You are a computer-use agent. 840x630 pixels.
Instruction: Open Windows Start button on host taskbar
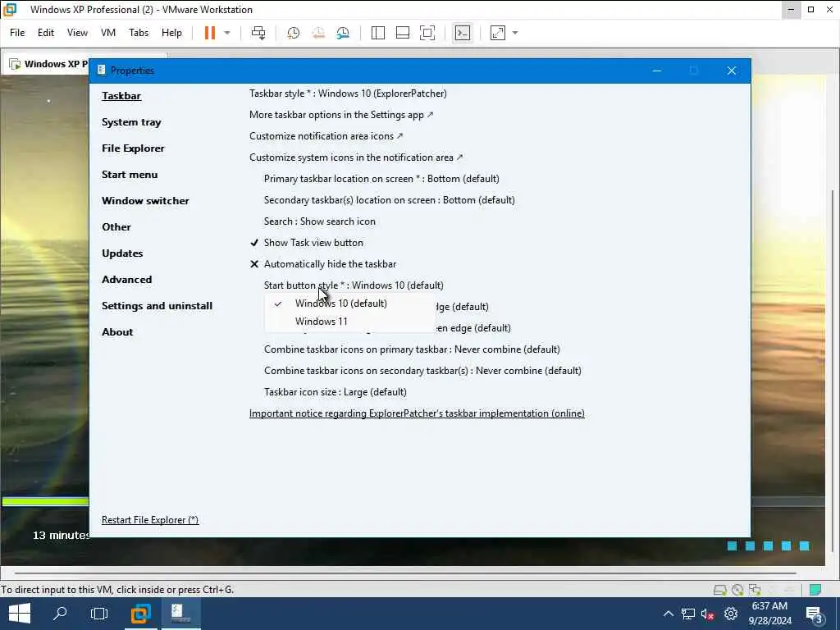click(x=20, y=614)
